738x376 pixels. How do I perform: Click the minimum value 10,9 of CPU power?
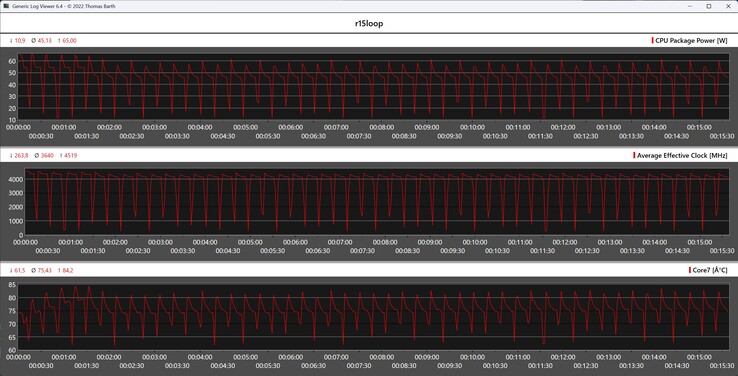pyautogui.click(x=20, y=41)
